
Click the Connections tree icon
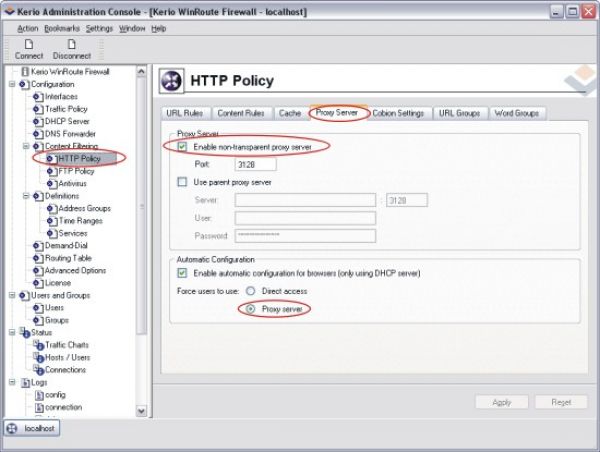tap(38, 370)
